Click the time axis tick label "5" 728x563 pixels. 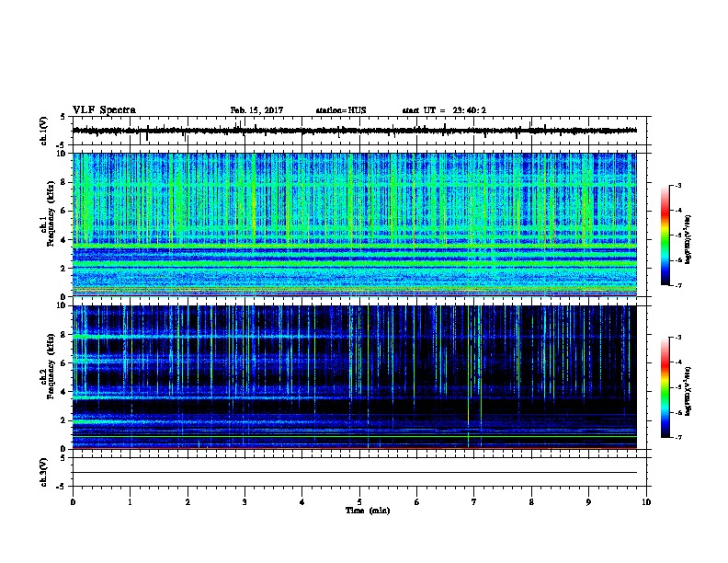coord(359,502)
